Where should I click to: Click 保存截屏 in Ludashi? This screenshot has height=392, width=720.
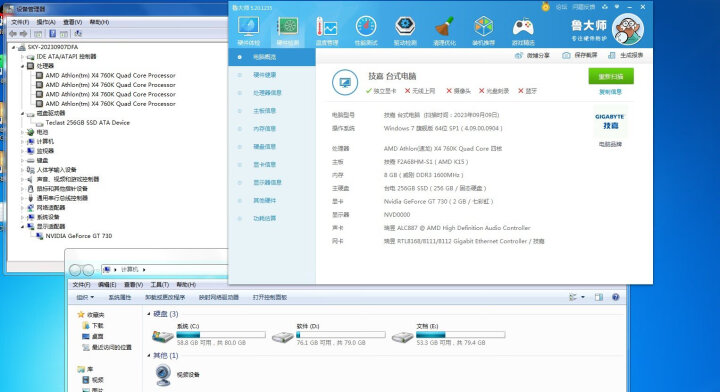(580, 55)
